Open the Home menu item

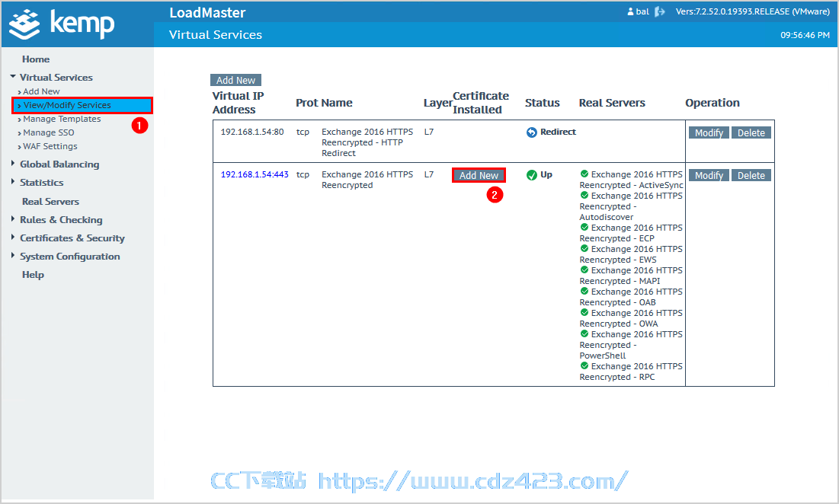(x=36, y=59)
